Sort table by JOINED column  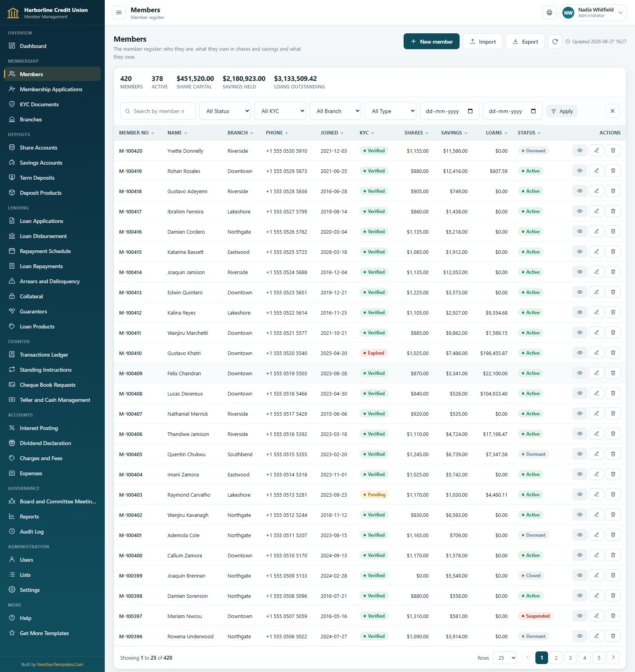(x=332, y=133)
